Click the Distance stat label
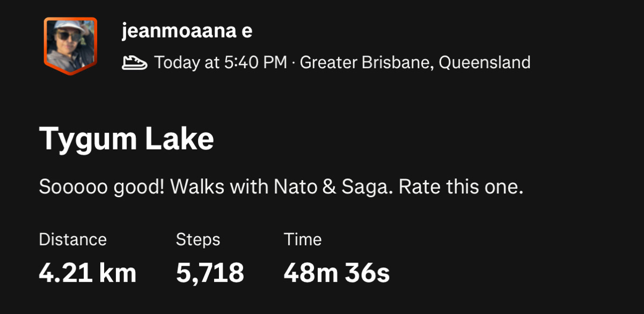 pyautogui.click(x=73, y=240)
